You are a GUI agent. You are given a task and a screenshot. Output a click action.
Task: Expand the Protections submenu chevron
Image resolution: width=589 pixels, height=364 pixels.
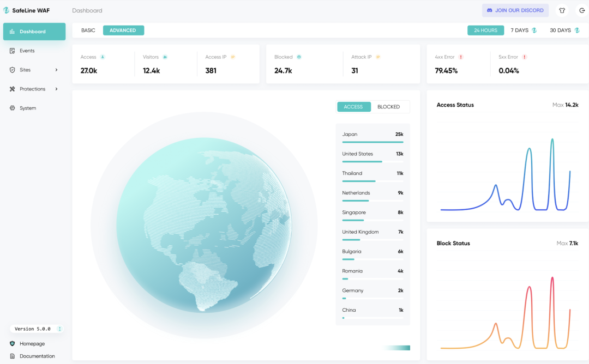(56, 89)
